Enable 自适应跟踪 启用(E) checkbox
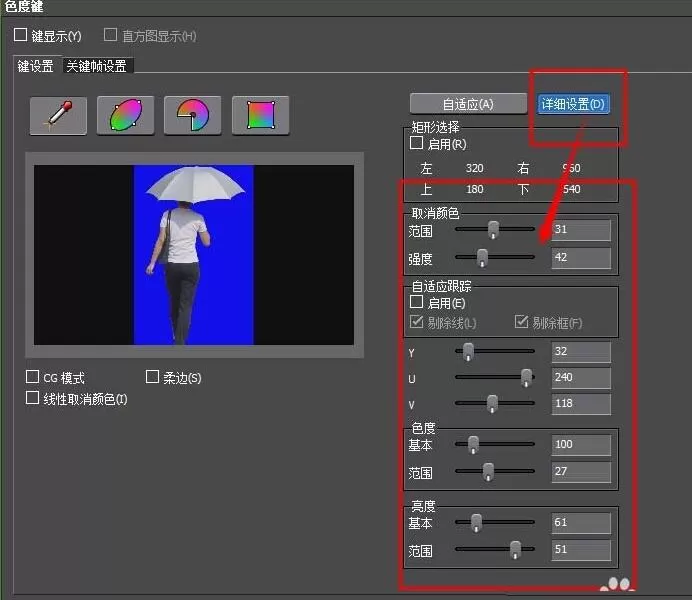This screenshot has width=692, height=600. coord(416,302)
